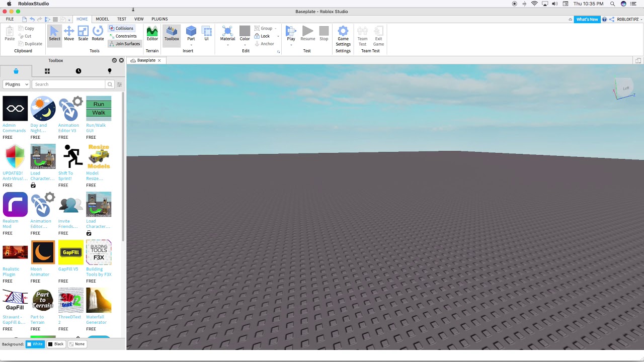The height and width of the screenshot is (362, 644).
Task: Select the Moon Animator plugin thumbnail
Action: [x=43, y=252]
